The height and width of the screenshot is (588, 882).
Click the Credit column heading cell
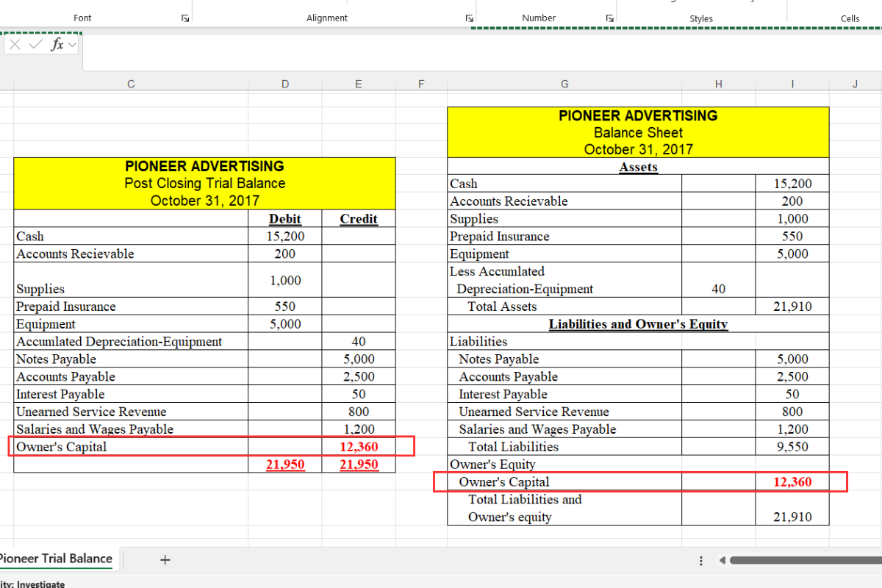(359, 218)
